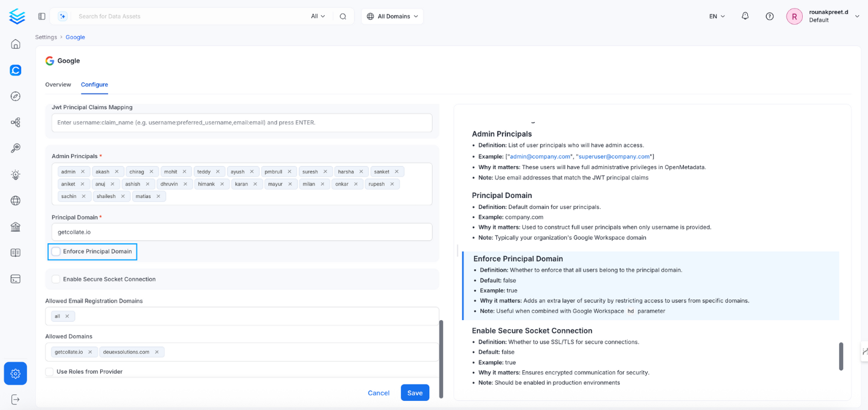
Task: Open the superuser@company.com example link
Action: (x=614, y=156)
